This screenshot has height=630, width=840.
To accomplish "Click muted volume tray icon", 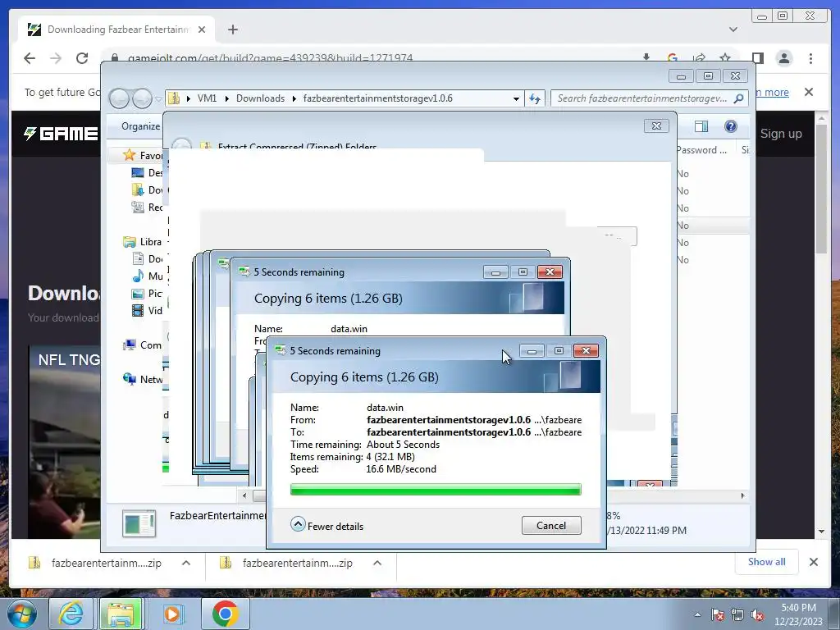I will tap(757, 614).
